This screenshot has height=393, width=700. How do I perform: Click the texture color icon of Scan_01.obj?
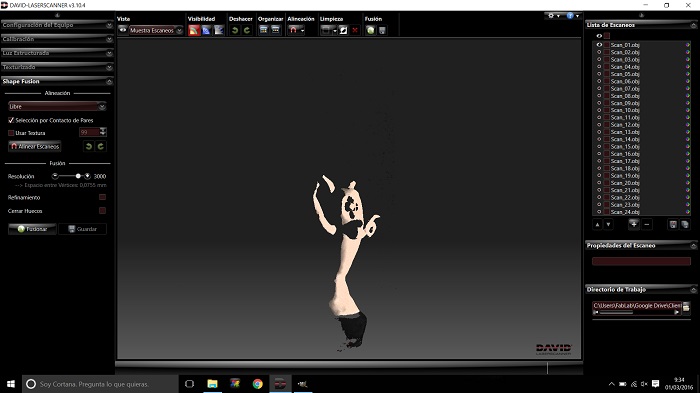(x=688, y=45)
